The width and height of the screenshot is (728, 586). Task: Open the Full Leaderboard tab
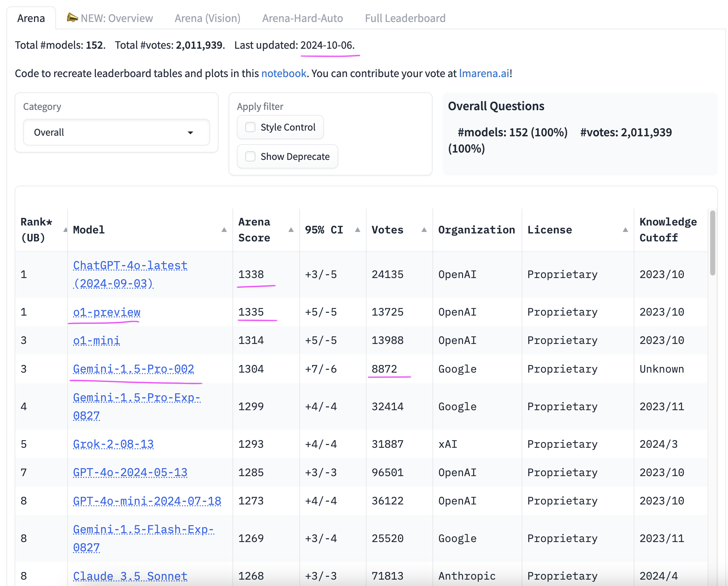[405, 18]
